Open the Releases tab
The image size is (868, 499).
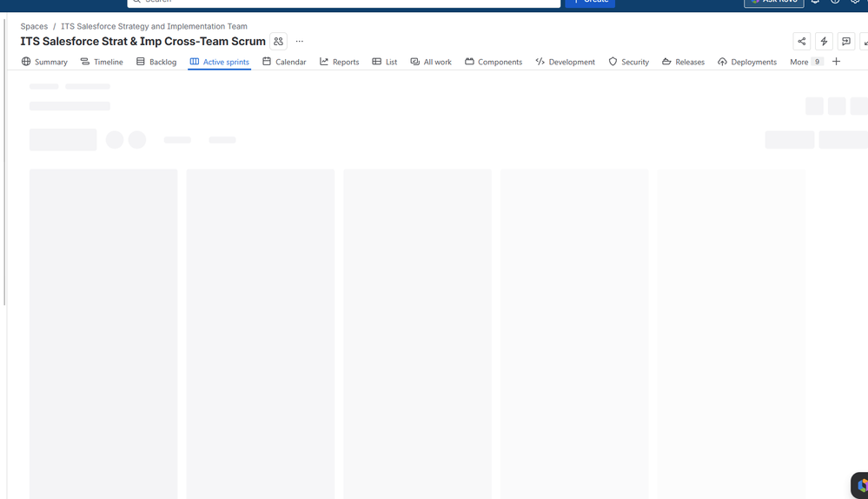[x=683, y=62]
